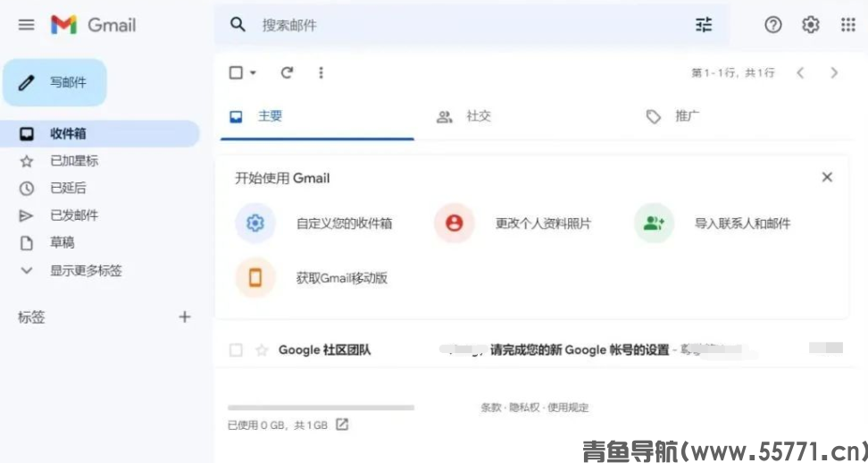Click the orange mobile phone icon
Screen dimensions: 868x463
pyautogui.click(x=255, y=277)
